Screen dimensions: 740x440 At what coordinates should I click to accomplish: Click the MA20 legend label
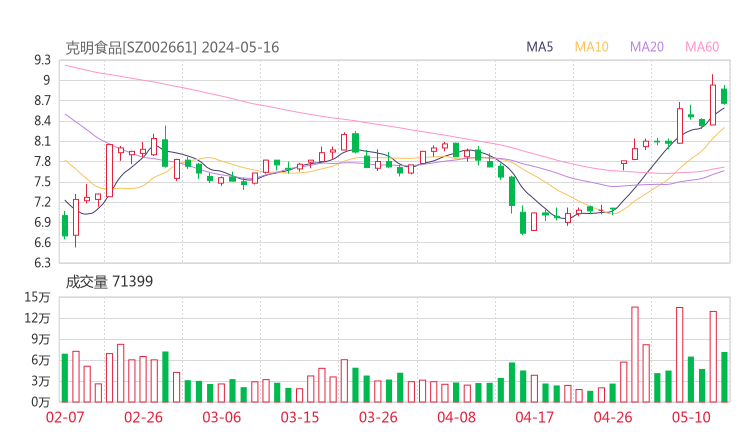(647, 47)
